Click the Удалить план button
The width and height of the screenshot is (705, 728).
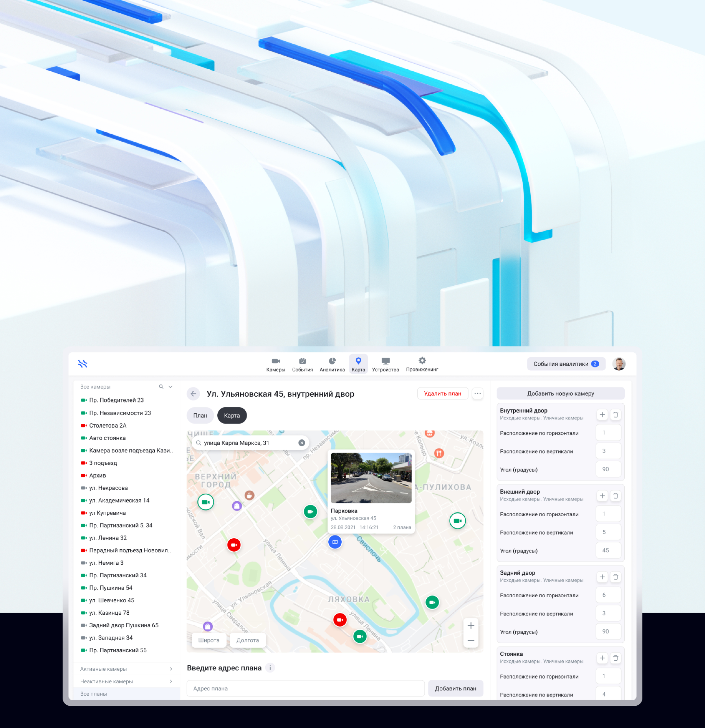tap(443, 393)
